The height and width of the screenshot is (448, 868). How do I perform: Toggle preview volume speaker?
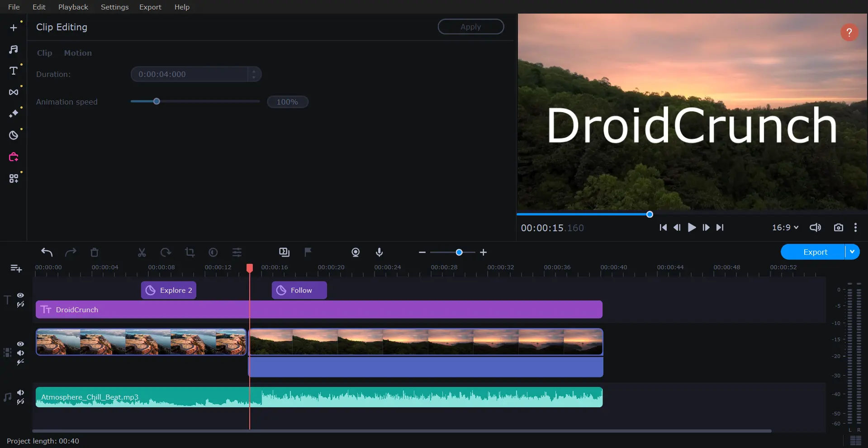coord(815,227)
